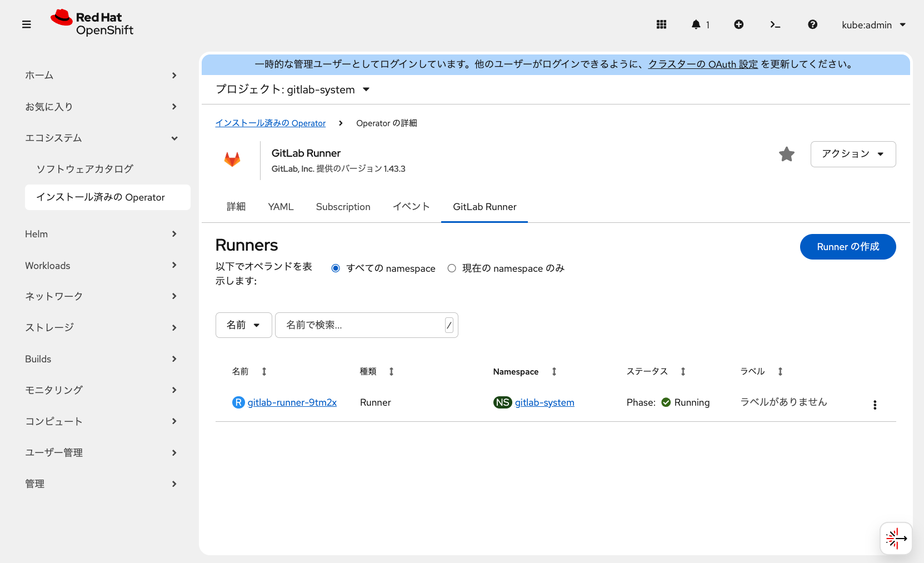924x563 pixels.
Task: Open the Subscription tab
Action: [x=343, y=206]
